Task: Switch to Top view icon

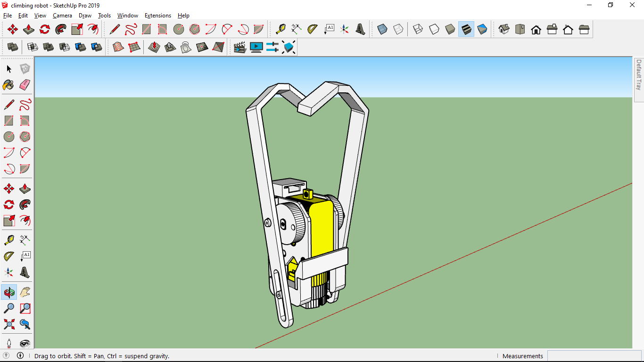Action: [x=520, y=29]
